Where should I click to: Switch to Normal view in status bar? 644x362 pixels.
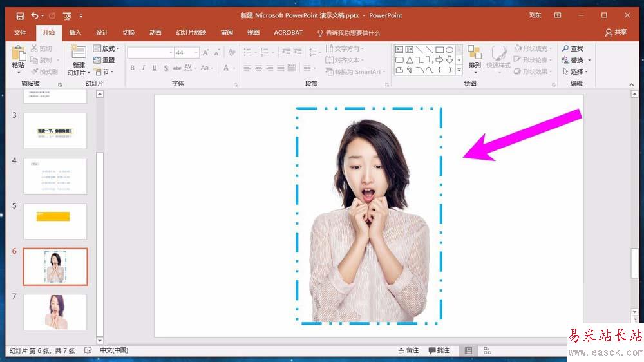pos(468,350)
